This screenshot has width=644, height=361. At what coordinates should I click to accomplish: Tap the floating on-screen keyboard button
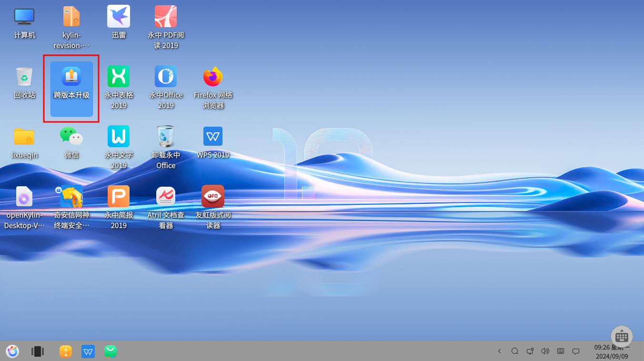point(622,336)
